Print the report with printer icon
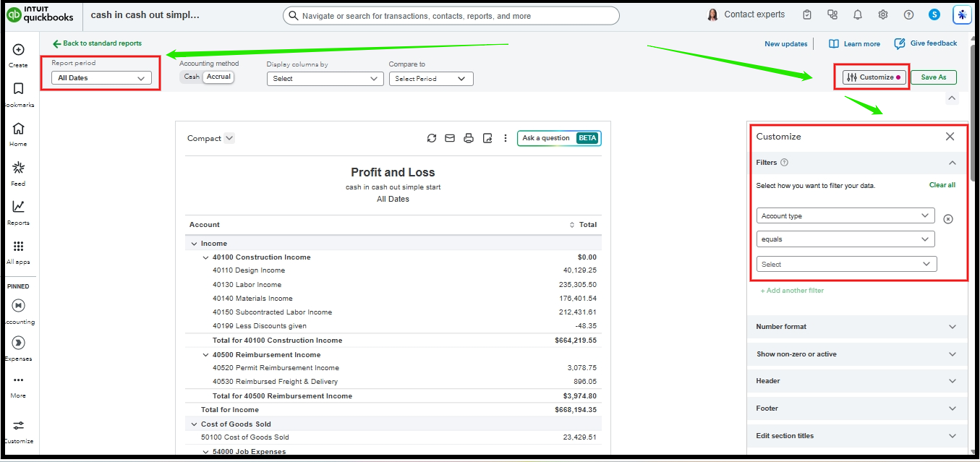The height and width of the screenshot is (462, 980). click(469, 138)
